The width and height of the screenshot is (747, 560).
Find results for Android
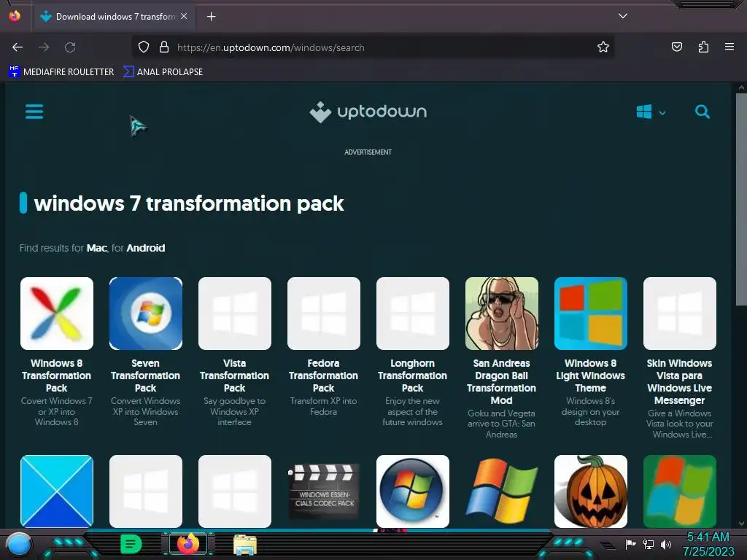pyautogui.click(x=146, y=248)
